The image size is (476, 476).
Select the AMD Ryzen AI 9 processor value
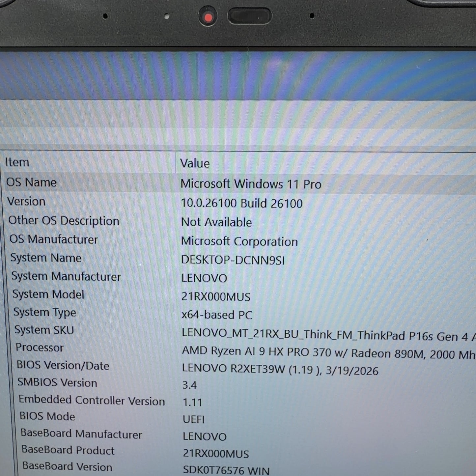328,353
